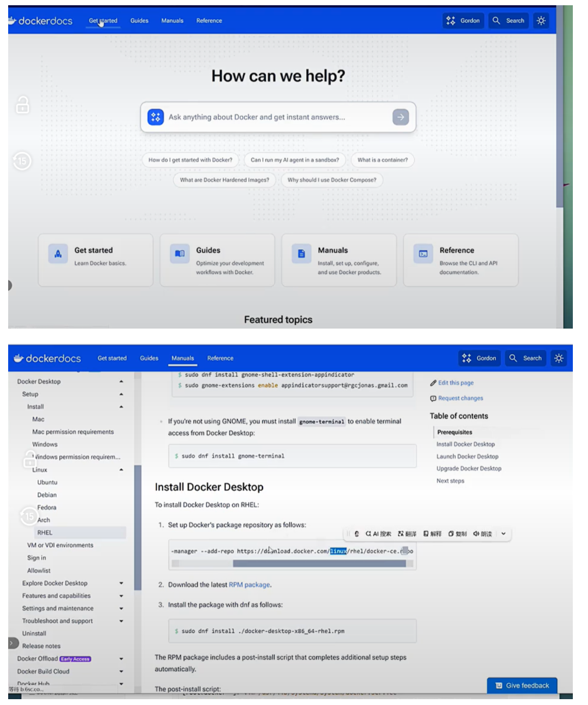Click the terminal icon on Reference card
588x705 pixels.
click(x=423, y=254)
